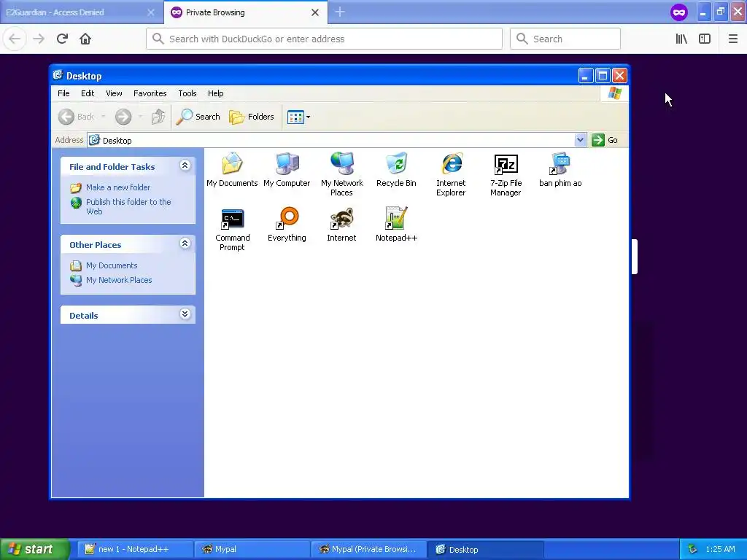The image size is (747, 560).
Task: Select the My Network Places desktop icon
Action: coord(341,174)
